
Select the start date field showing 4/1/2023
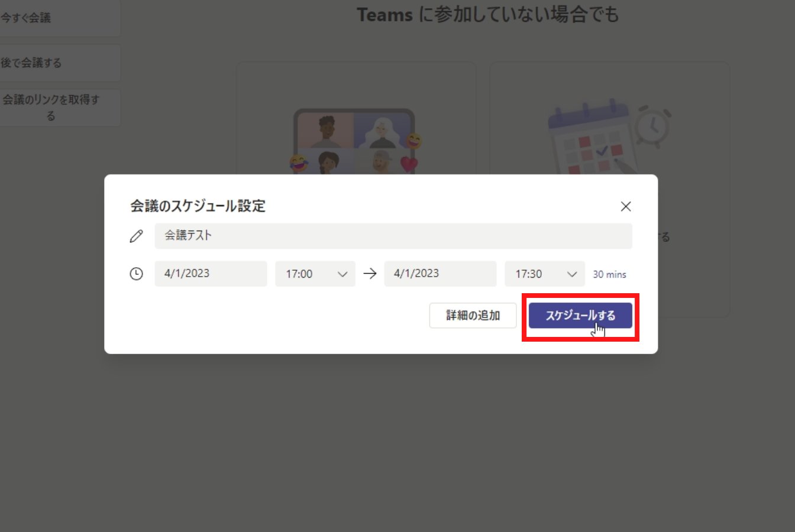[211, 274]
